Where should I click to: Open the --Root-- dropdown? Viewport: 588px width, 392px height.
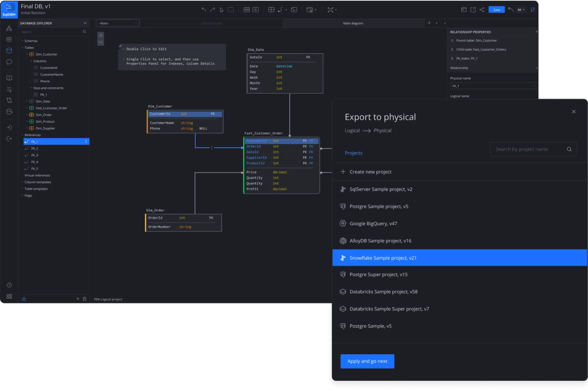[118, 23]
